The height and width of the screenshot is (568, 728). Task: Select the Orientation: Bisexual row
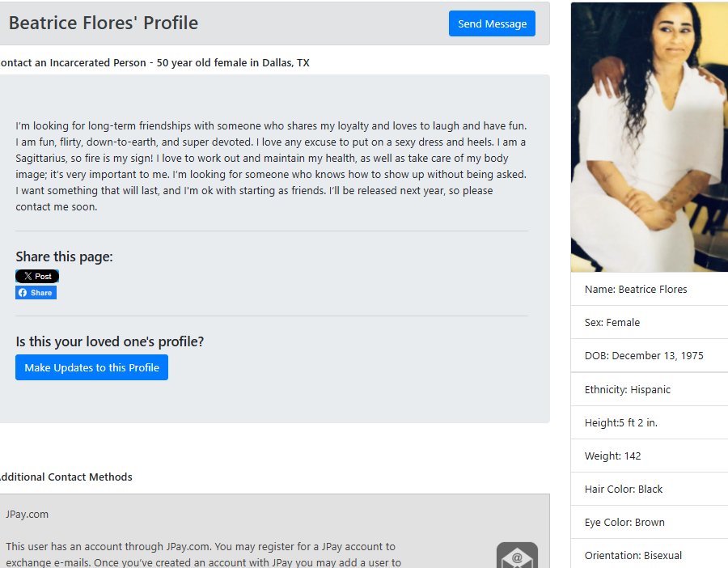click(649, 554)
